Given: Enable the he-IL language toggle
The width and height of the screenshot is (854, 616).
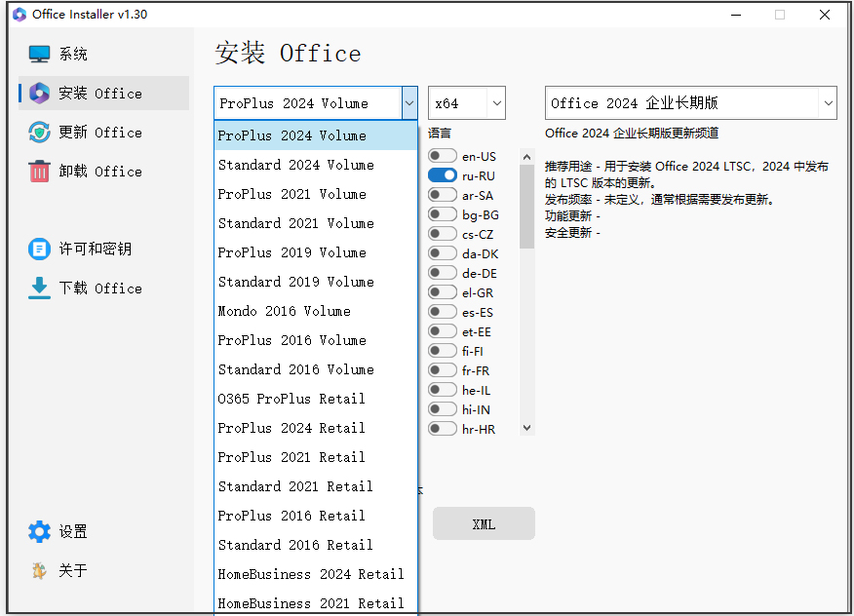Looking at the screenshot, I should tap(443, 390).
